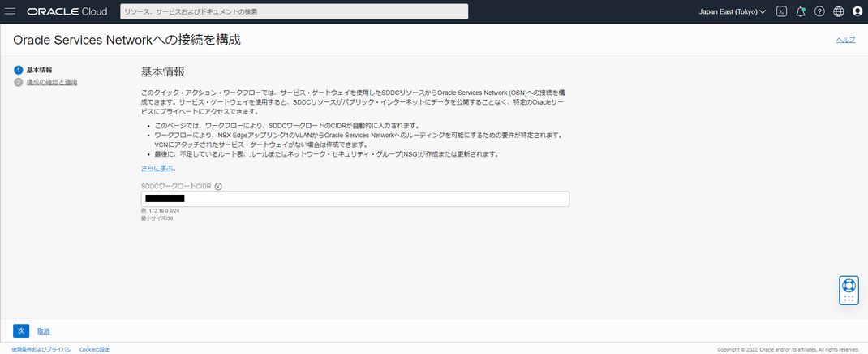Click the 基本情報 section heading
This screenshot has height=354, width=868.
pos(163,72)
